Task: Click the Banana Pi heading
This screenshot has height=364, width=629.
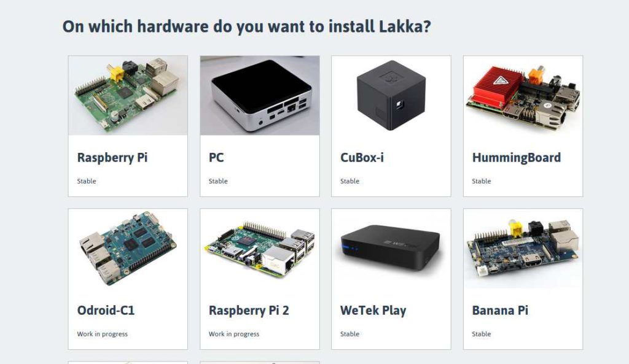Action: click(500, 310)
